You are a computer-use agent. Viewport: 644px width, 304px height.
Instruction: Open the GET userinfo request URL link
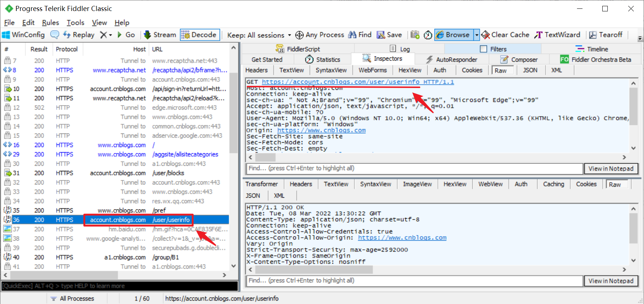coord(358,82)
